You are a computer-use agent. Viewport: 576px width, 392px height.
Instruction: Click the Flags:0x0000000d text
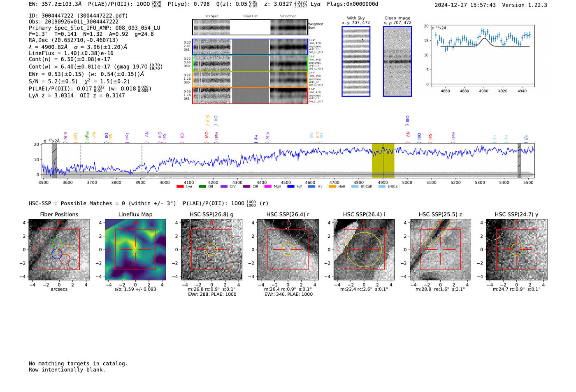(x=353, y=4)
